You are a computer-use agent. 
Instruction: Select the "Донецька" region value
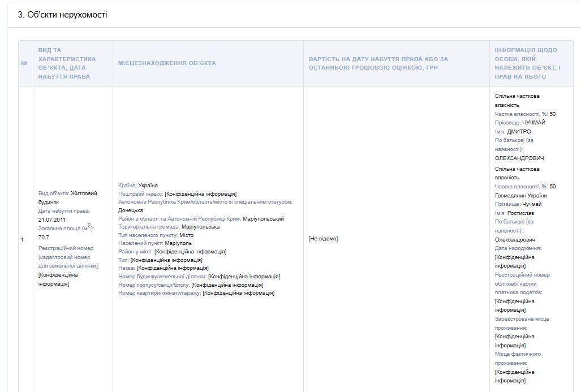pyautogui.click(x=131, y=210)
